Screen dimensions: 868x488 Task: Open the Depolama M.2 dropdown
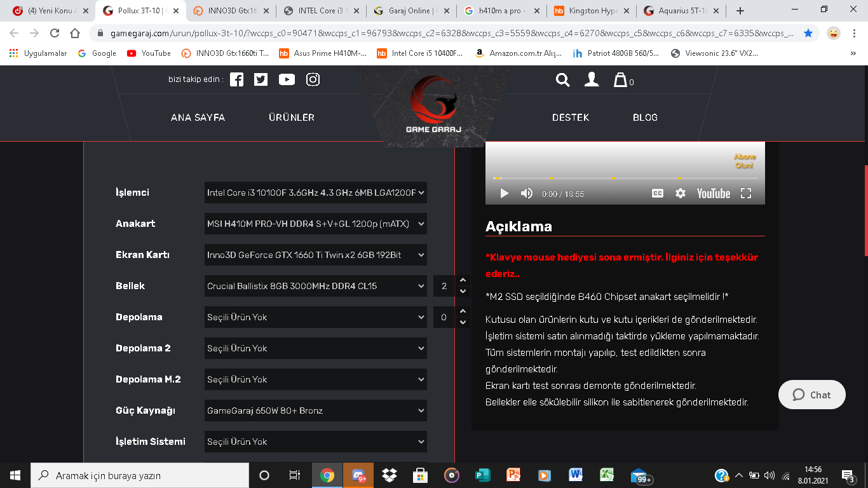pyautogui.click(x=316, y=379)
